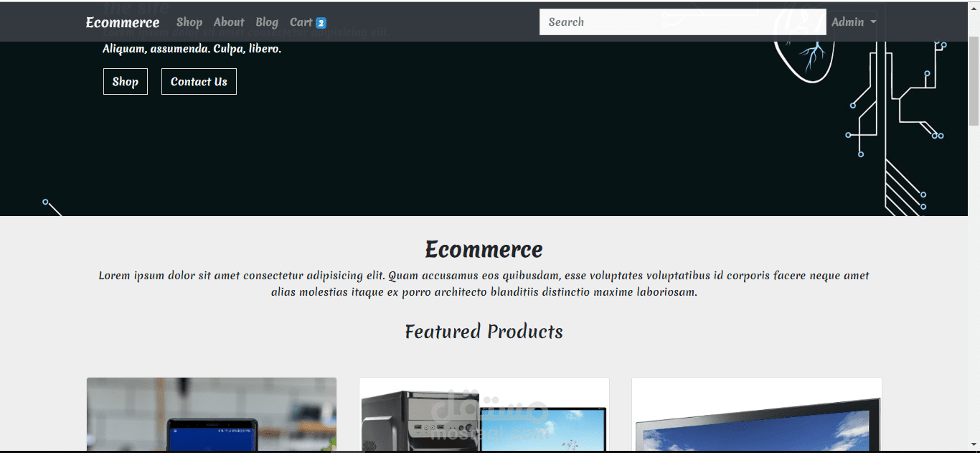Open the Blog nav link

tap(267, 22)
